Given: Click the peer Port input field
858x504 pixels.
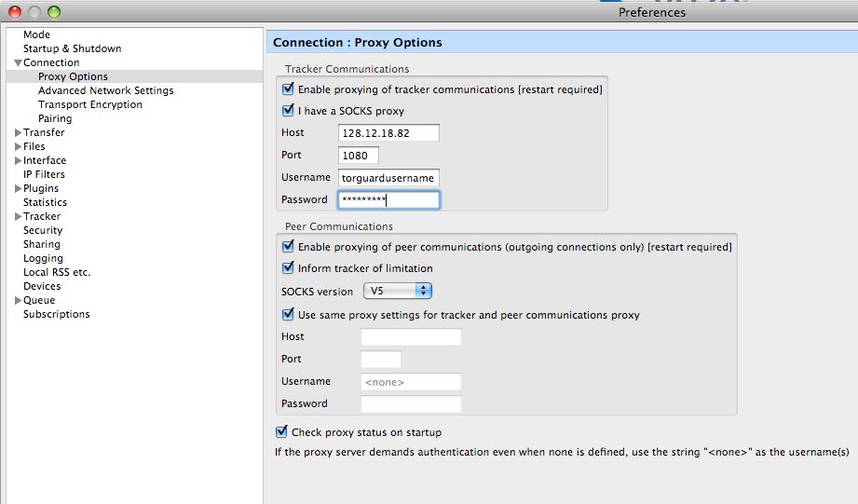Looking at the screenshot, I should (381, 359).
